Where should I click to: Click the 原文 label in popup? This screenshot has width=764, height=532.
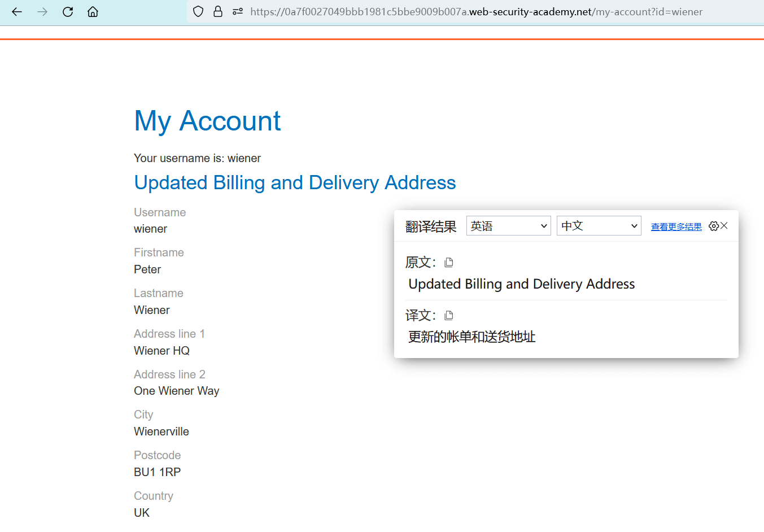click(x=421, y=263)
